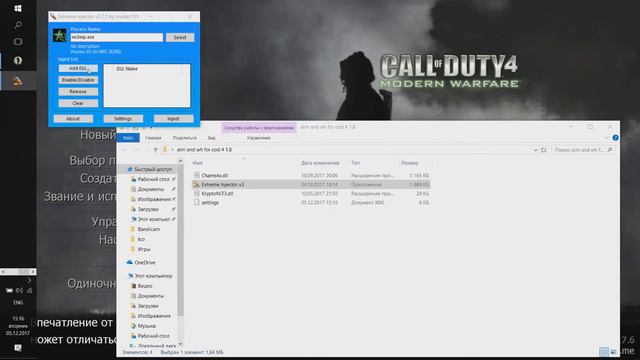The image size is (640, 360).
Task: Click Clear button in Extreme Injector
Action: [x=78, y=103]
